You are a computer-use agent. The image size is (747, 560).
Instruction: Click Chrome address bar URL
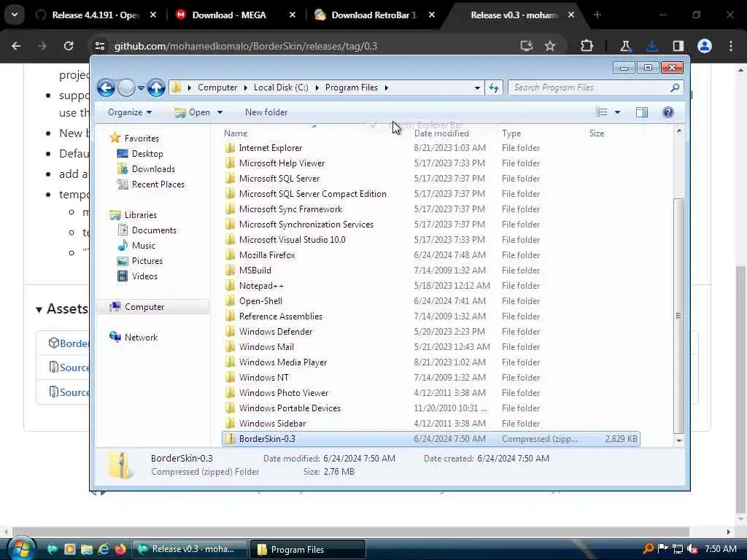coord(246,46)
